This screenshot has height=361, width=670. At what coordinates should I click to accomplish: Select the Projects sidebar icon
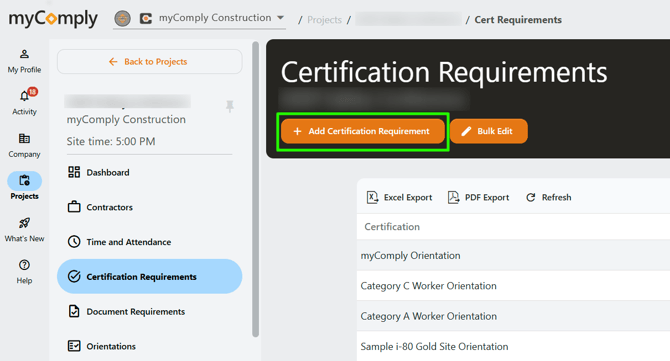[24, 181]
